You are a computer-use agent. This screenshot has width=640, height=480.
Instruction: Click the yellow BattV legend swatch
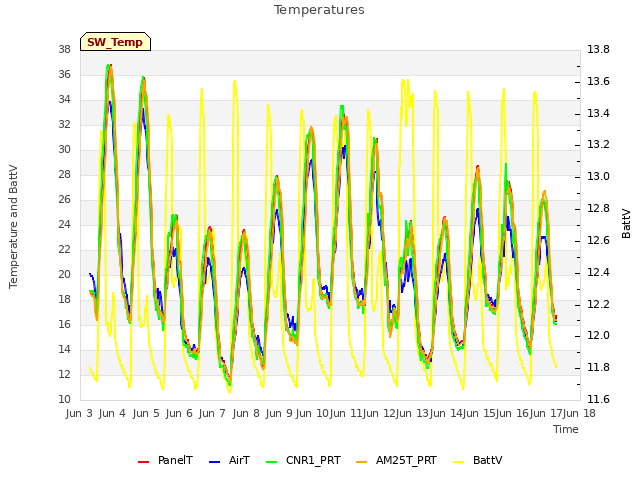click(459, 461)
